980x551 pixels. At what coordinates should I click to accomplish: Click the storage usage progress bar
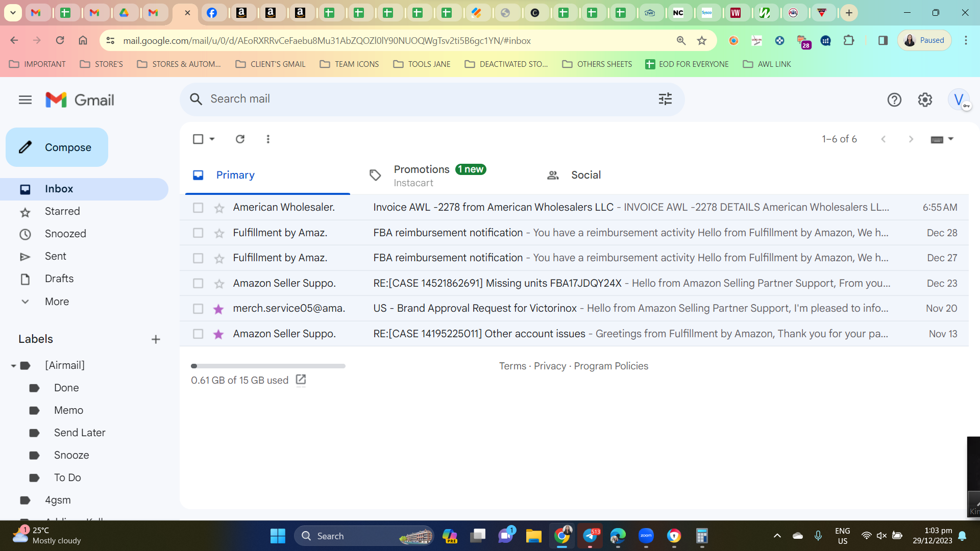268,366
